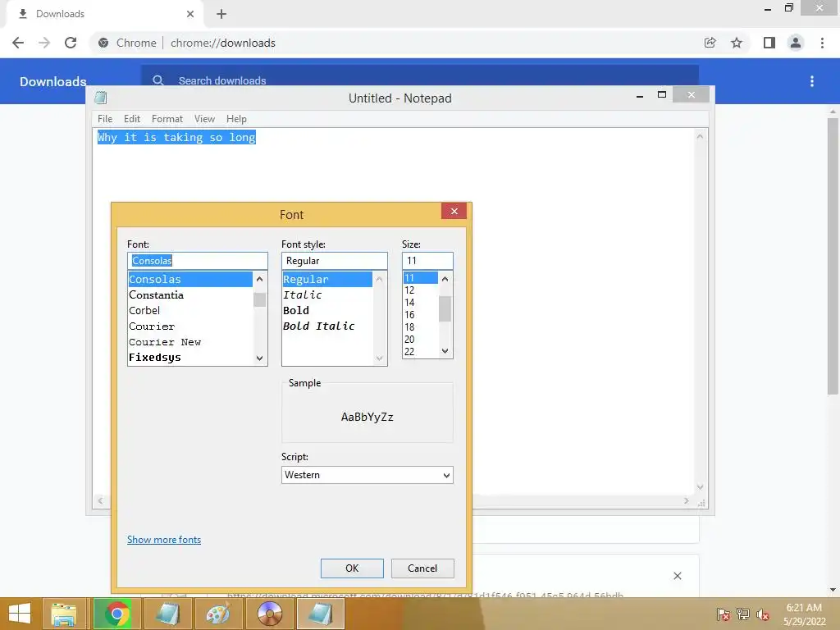Open Paint from taskbar
This screenshot has width=840, height=630.
pyautogui.click(x=218, y=614)
